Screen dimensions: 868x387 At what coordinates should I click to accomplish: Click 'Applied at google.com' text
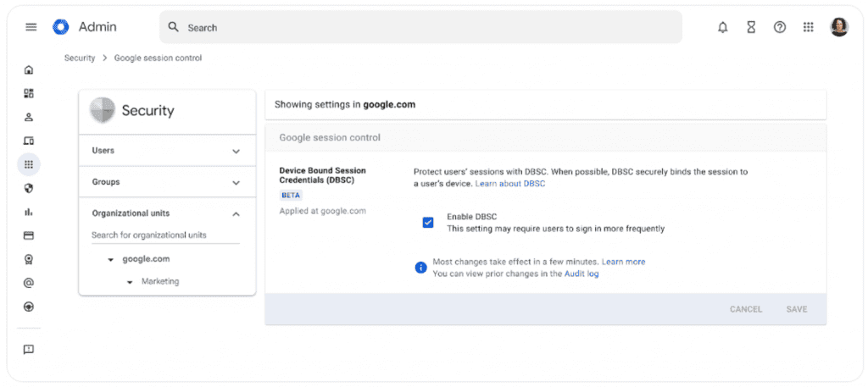click(x=322, y=211)
